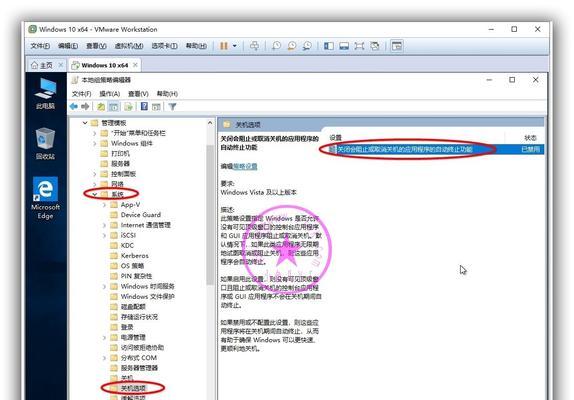
Task: Click the filter funnel icon
Action: coord(172,106)
